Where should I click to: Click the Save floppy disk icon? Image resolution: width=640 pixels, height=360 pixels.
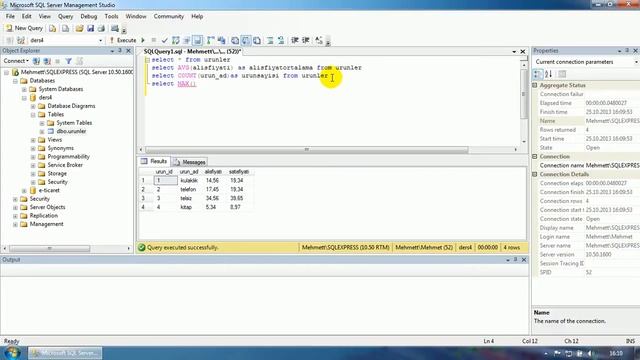(x=90, y=28)
